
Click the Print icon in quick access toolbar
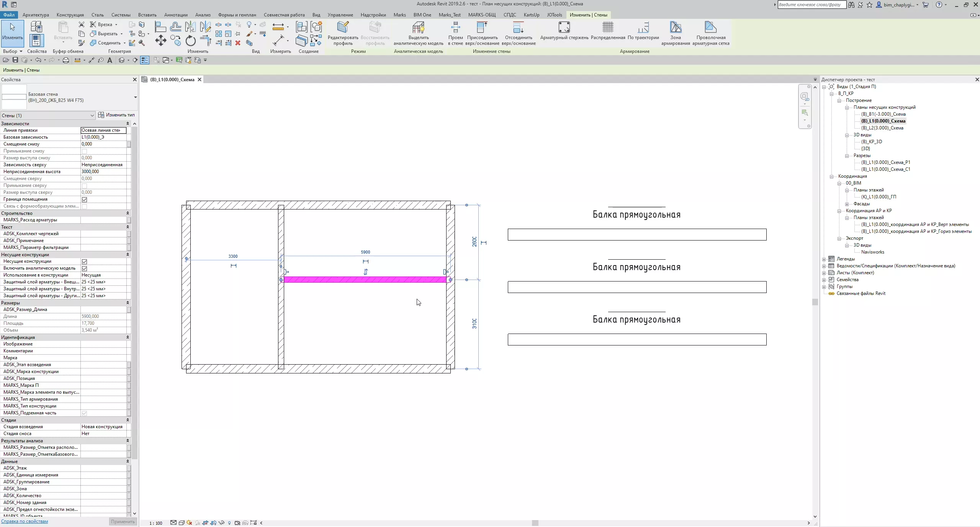click(x=66, y=60)
